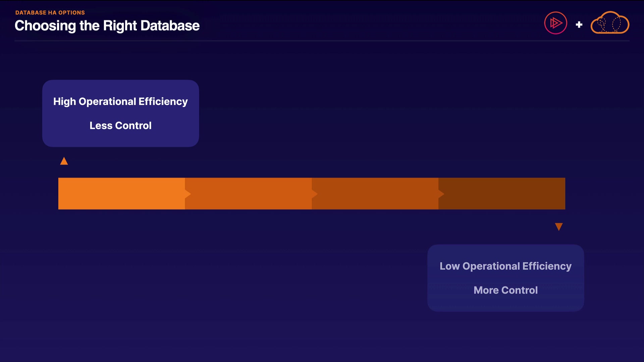Click the More Control text
644x362 pixels.
[505, 290]
